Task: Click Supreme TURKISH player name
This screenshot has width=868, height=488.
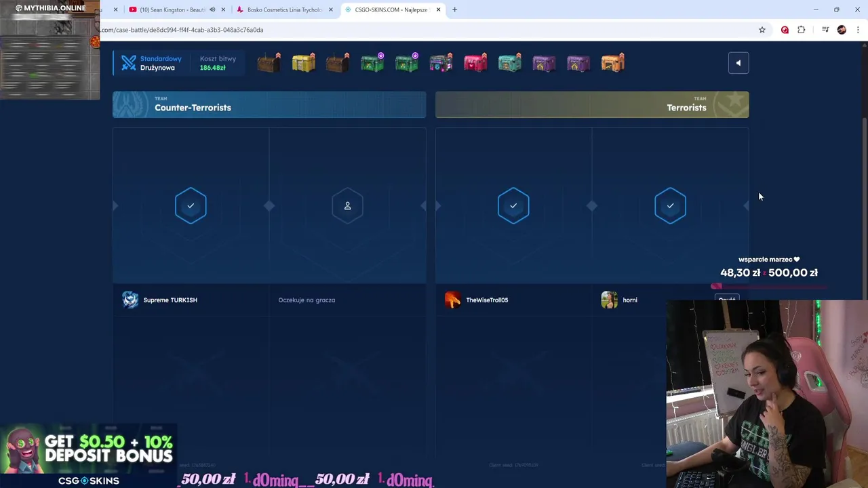Action: [170, 300]
